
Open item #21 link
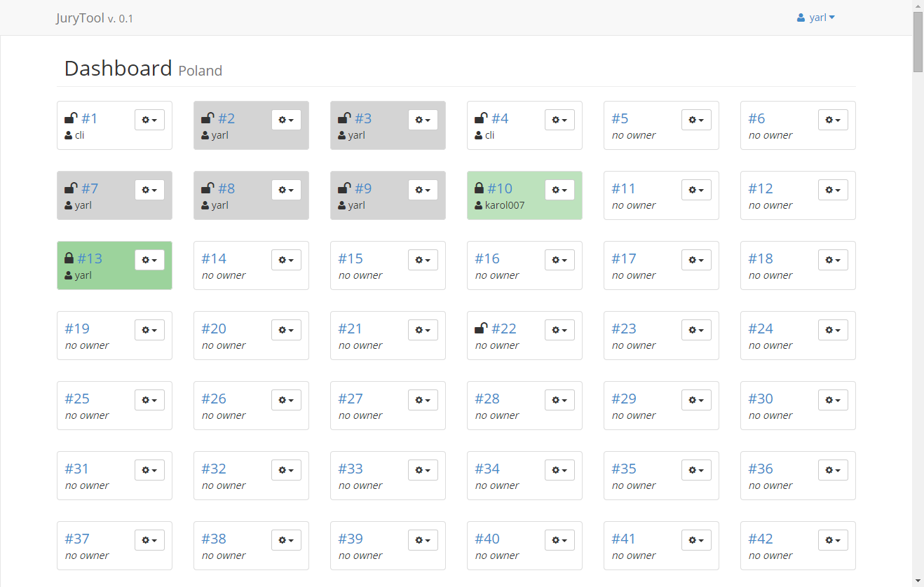[351, 329]
